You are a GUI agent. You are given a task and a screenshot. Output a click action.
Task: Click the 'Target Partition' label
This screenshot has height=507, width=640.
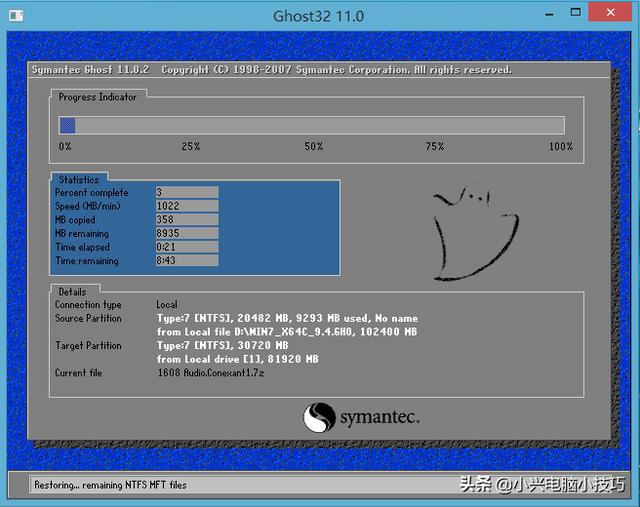coord(88,346)
